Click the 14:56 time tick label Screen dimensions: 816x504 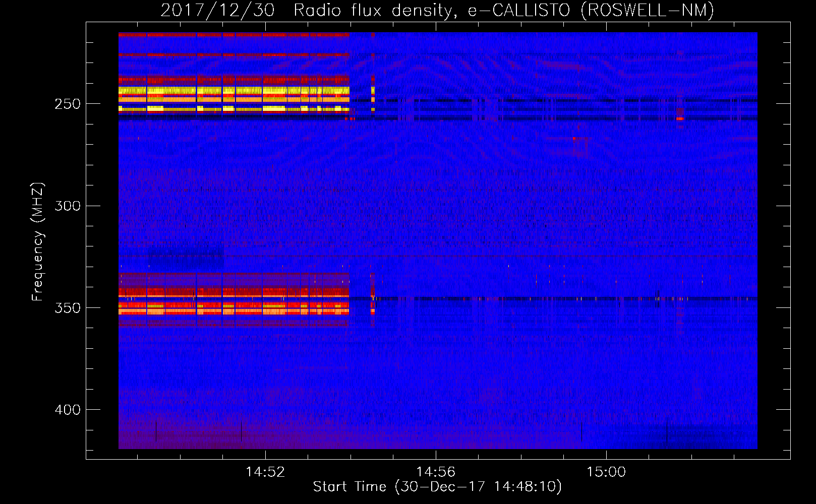436,472
